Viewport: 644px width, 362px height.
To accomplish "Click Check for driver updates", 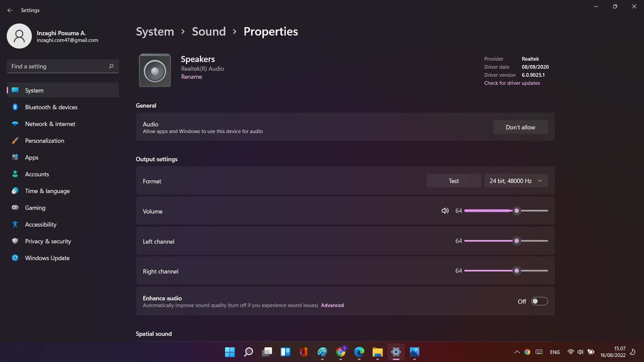I will (x=512, y=83).
